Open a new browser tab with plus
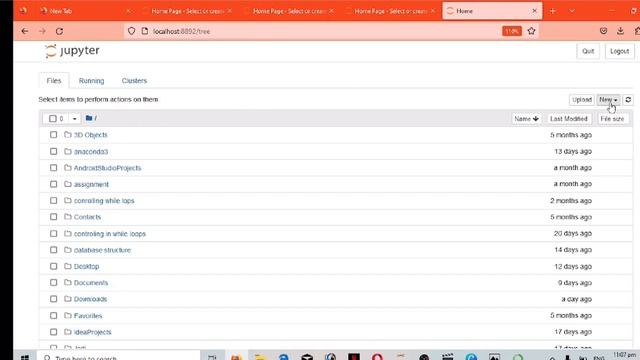Screen dimensions: 640x360 (x=553, y=11)
